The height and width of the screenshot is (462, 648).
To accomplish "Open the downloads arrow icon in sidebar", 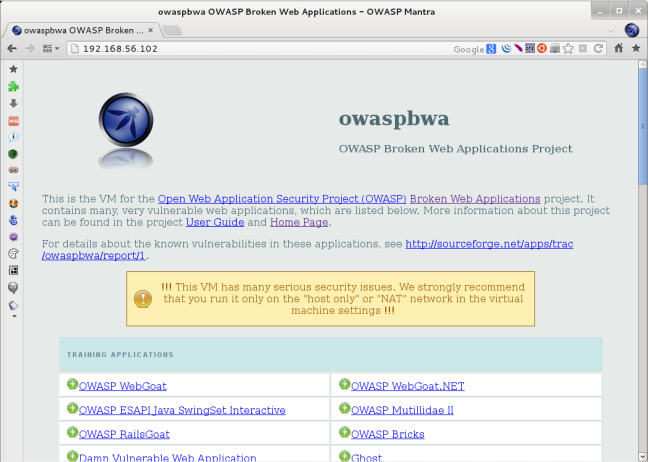I will tap(13, 103).
